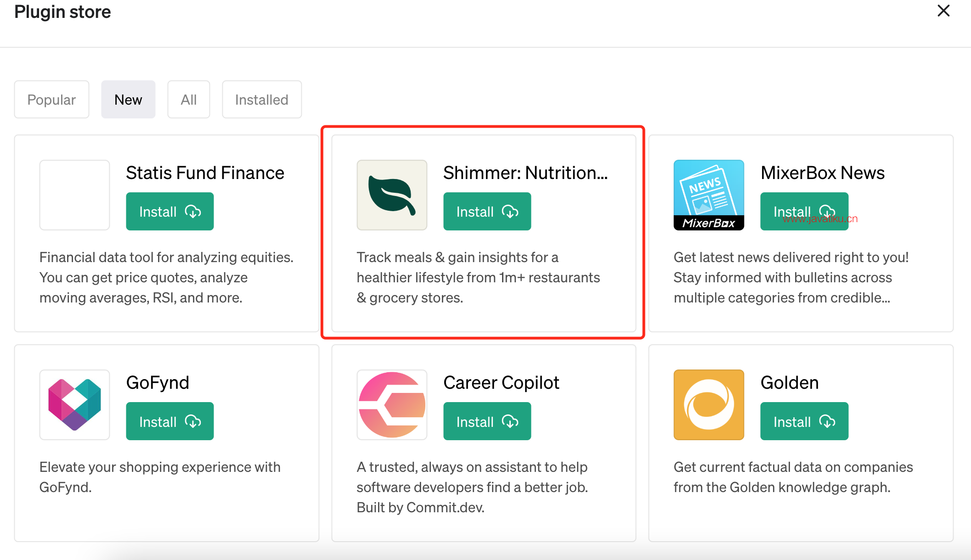Switch to the Popular tab
971x560 pixels.
[x=51, y=100]
